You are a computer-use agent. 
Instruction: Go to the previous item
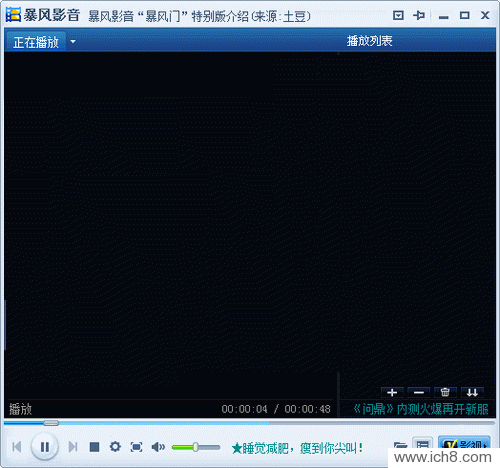click(x=17, y=447)
